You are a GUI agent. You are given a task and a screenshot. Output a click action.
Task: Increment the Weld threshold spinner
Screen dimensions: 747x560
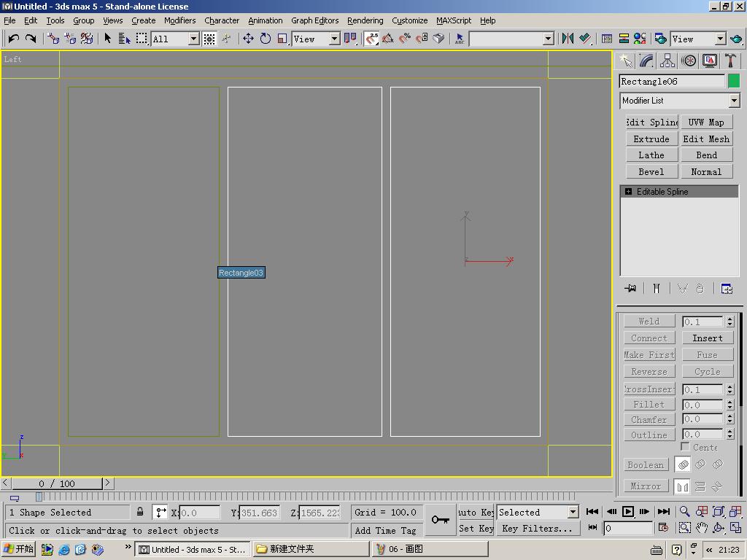click(729, 319)
